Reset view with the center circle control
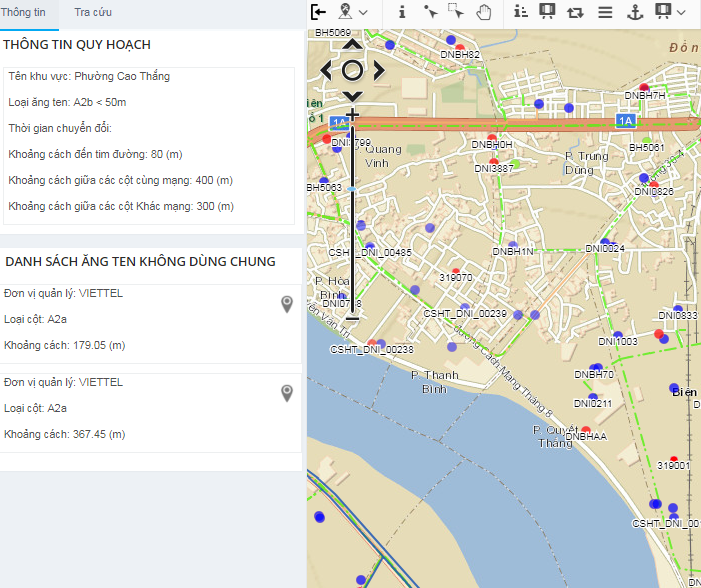The width and height of the screenshot is (701, 588). [x=352, y=70]
